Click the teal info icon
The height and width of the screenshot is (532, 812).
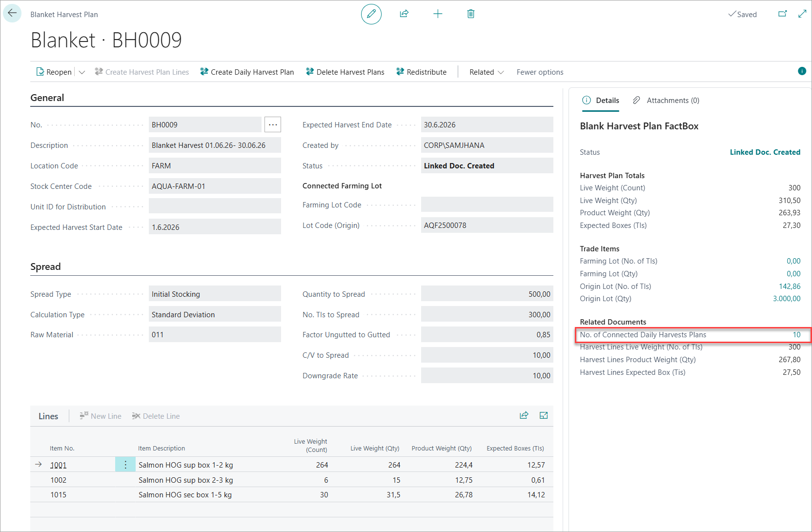pyautogui.click(x=802, y=71)
